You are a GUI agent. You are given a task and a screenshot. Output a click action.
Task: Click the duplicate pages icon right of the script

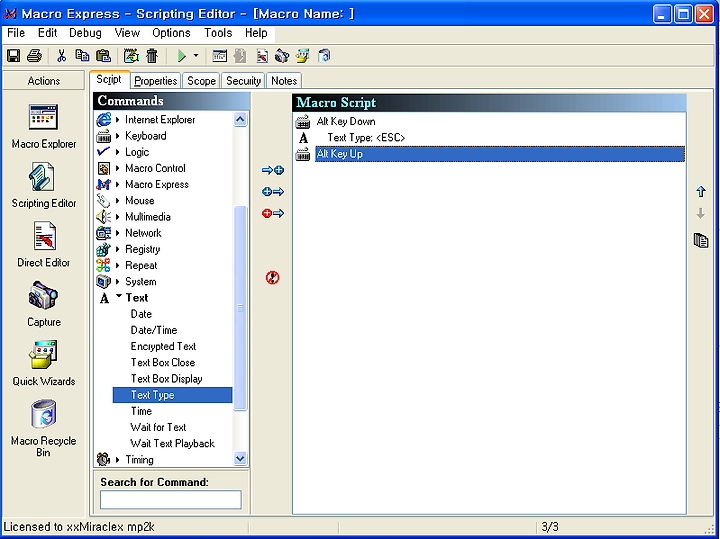tap(701, 240)
